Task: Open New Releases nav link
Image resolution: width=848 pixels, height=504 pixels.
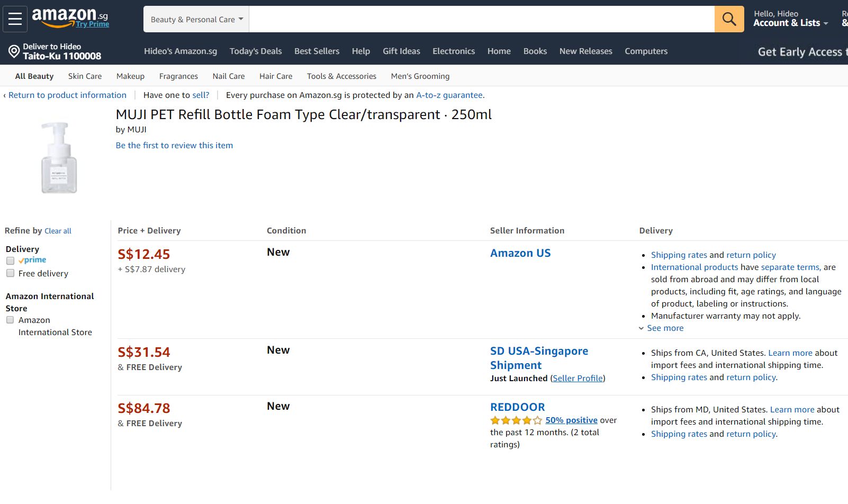Action: tap(586, 51)
